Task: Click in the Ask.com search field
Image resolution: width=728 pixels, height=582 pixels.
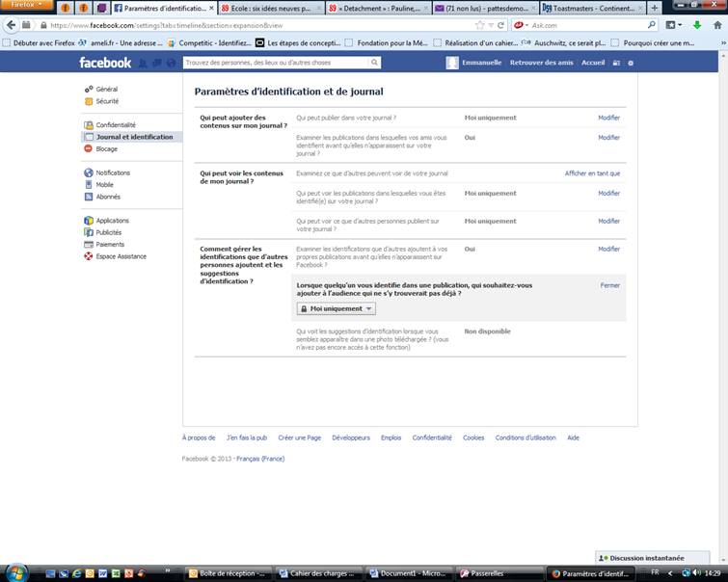Action: tap(587, 25)
